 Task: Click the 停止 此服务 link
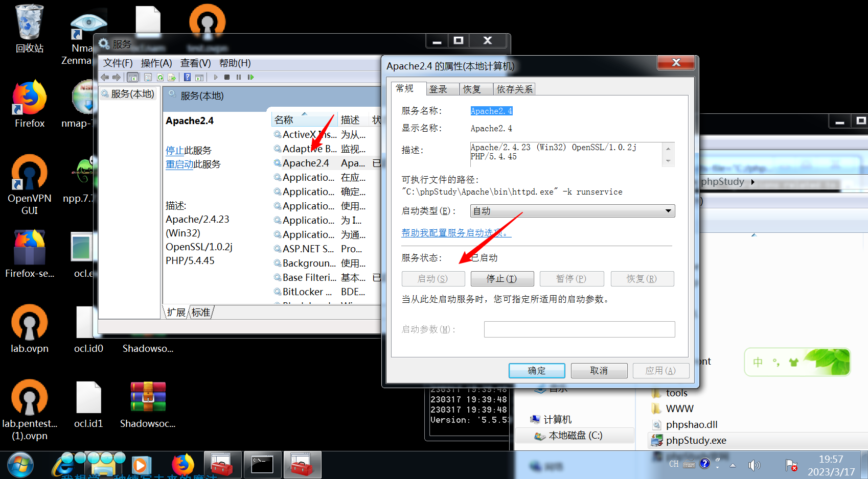click(174, 151)
